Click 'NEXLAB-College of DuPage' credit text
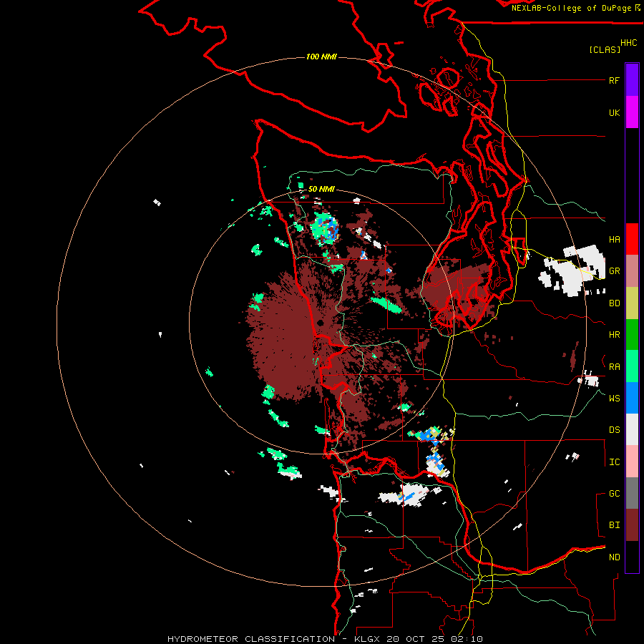This screenshot has width=644, height=644. coord(571,8)
